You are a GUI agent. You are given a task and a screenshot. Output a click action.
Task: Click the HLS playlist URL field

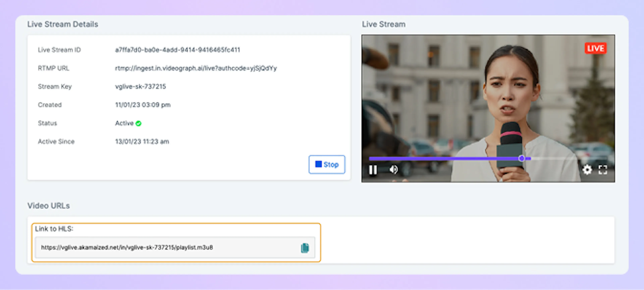[x=127, y=248]
